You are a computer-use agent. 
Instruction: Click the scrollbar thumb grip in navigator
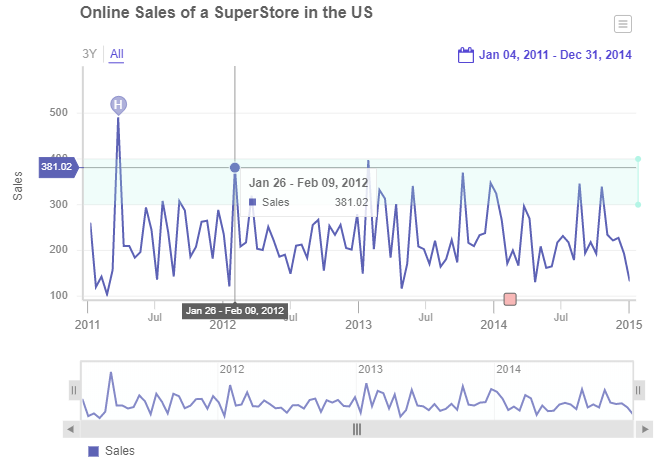click(x=357, y=429)
